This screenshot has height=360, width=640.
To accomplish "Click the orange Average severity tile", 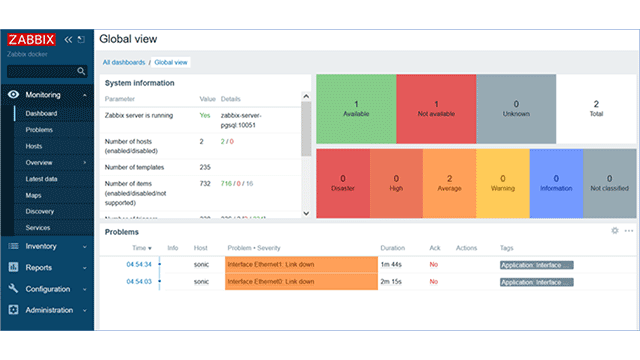I will (449, 183).
